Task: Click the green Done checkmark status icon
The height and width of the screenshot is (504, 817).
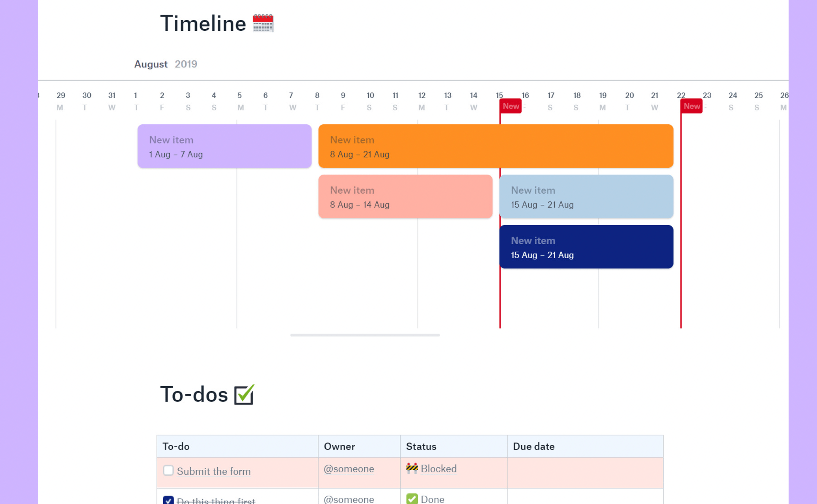Action: pos(412,499)
